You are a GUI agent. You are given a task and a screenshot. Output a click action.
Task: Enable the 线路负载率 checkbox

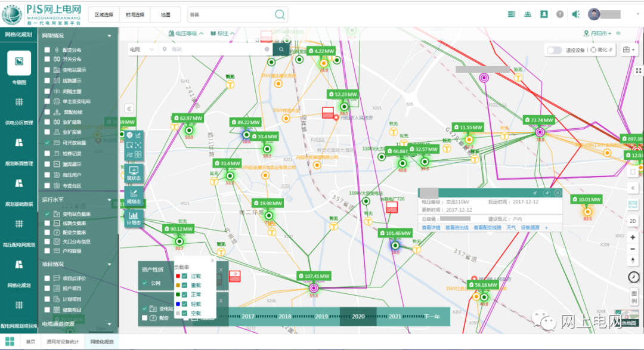click(47, 223)
